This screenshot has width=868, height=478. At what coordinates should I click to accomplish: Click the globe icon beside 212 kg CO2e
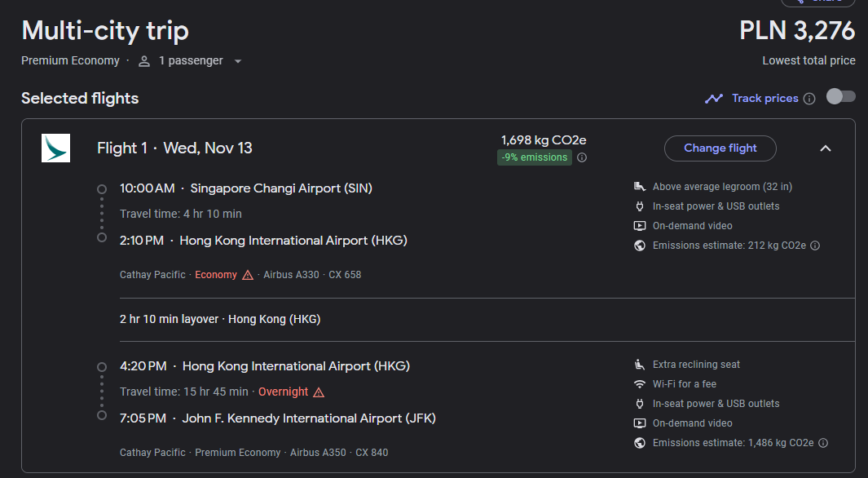(x=639, y=246)
